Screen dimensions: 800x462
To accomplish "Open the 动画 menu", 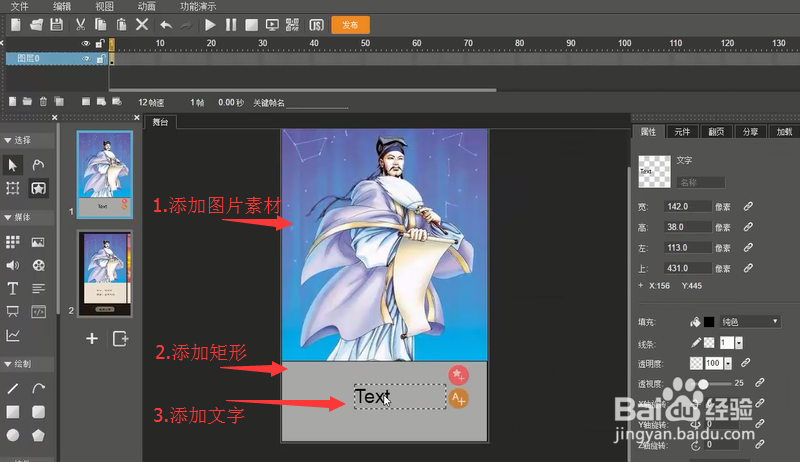I will 147,6.
